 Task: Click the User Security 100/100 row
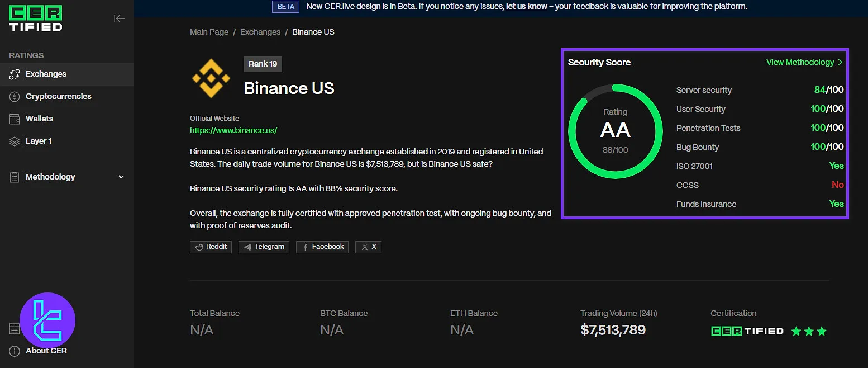click(760, 109)
